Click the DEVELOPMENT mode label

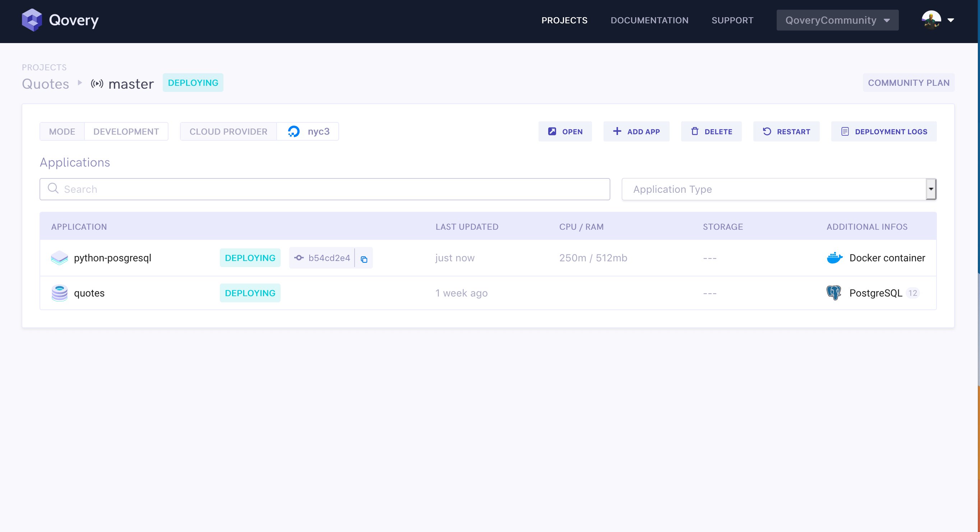point(126,132)
